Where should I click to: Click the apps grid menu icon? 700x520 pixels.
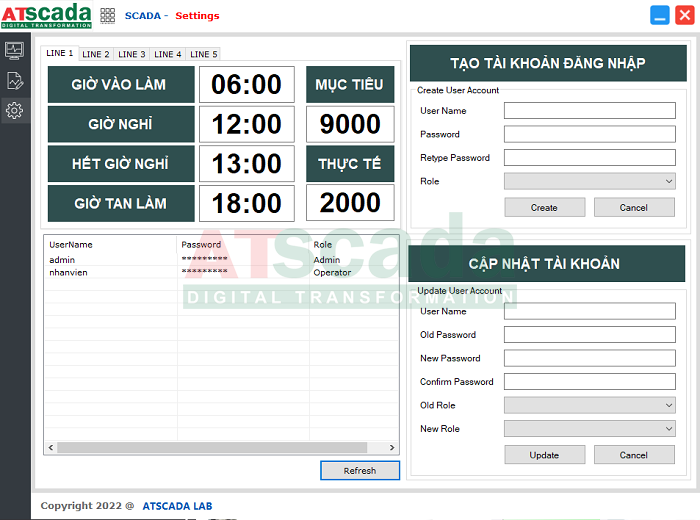[108, 16]
